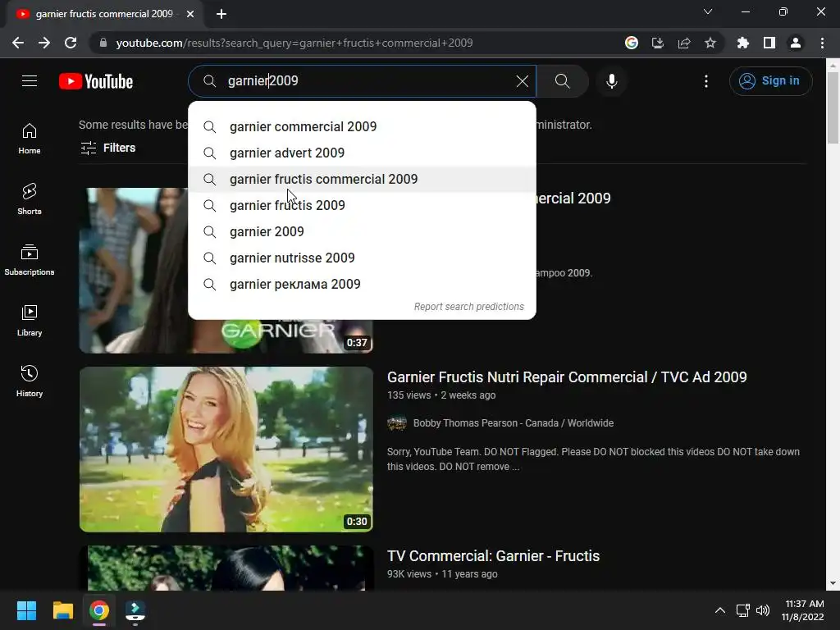
Task: Select suggestion garnier 2009
Action: (362, 232)
